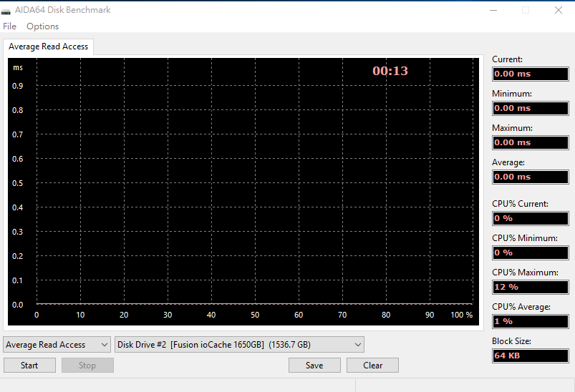The image size is (575, 392).
Task: Click the CPU% Minimum 0 % field
Action: tap(531, 253)
